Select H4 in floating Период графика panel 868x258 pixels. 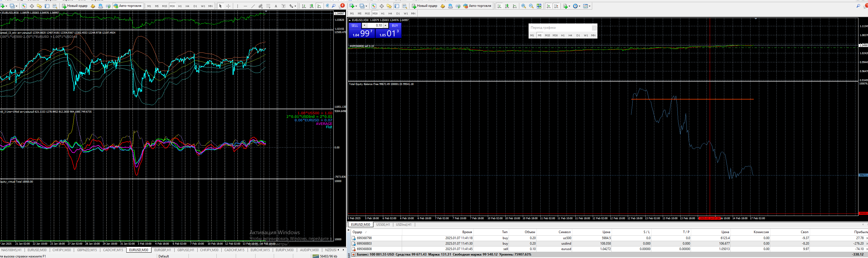point(570,35)
